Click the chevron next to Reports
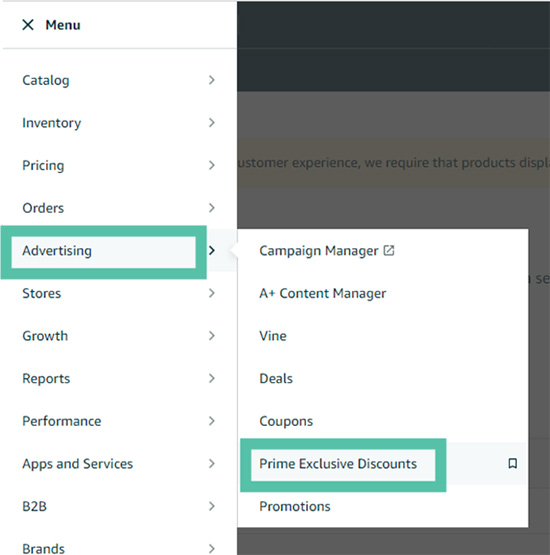550x555 pixels. [x=212, y=378]
